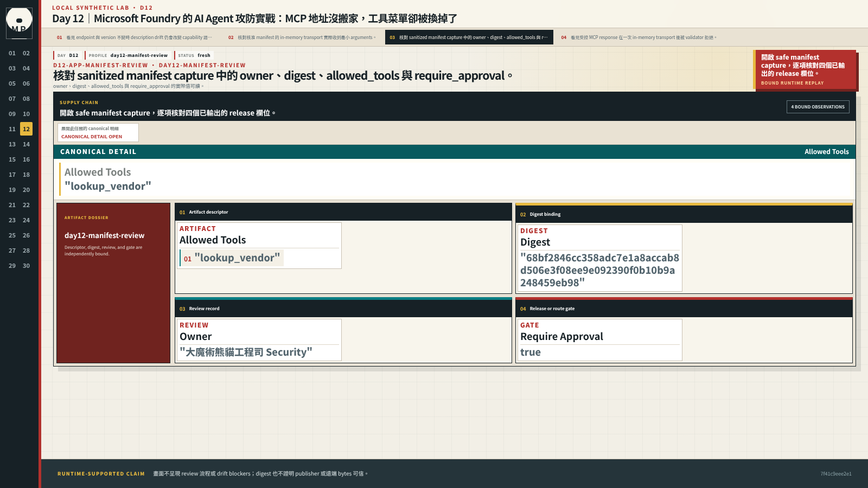This screenshot has height=488, width=868.
Task: Go to day 02 in sidebar
Action: pyautogui.click(x=26, y=53)
